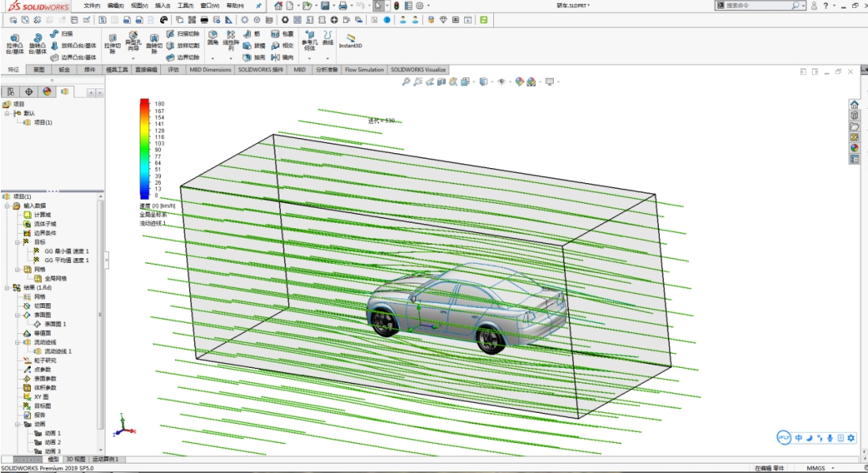Collapse the 结果 (1.fld) results tree node

7,288
